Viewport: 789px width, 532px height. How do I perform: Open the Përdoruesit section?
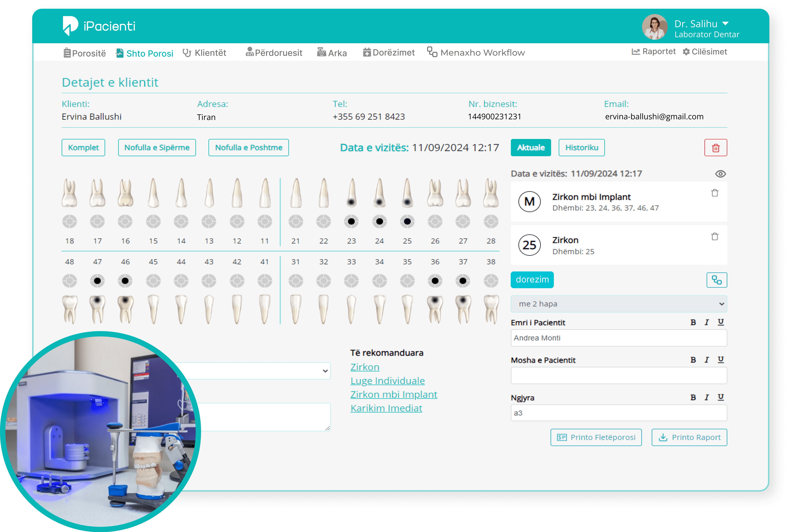click(274, 53)
